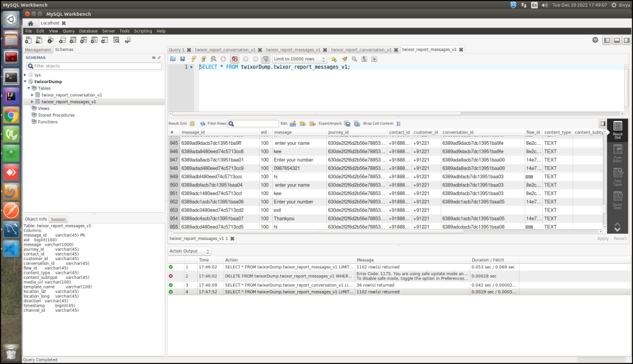Beautify the SQL query with broom icon
633x364 pixels.
(345, 59)
